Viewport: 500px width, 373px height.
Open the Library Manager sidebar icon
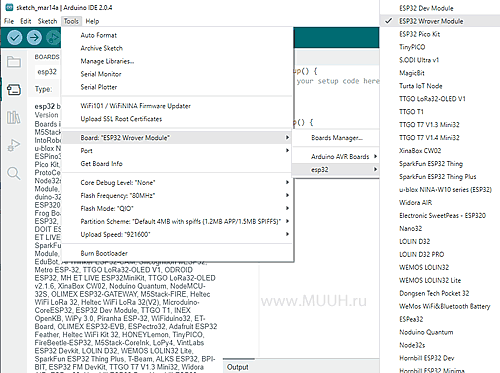tap(14, 117)
